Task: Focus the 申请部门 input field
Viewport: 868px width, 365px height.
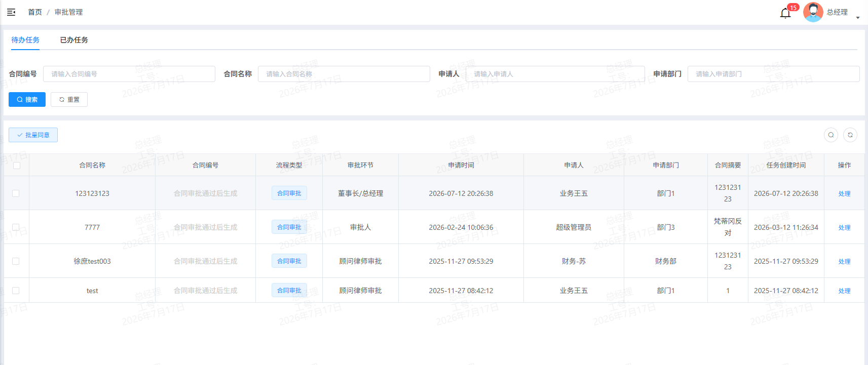Action: pos(774,74)
